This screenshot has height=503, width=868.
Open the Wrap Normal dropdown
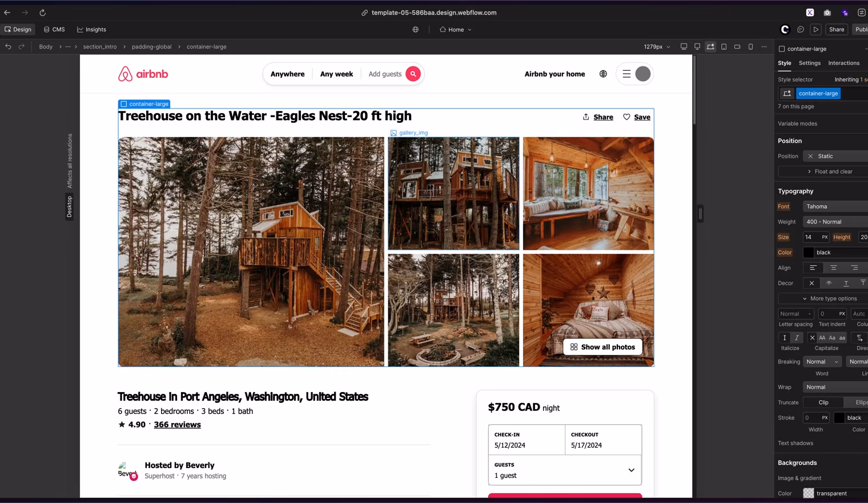click(835, 387)
